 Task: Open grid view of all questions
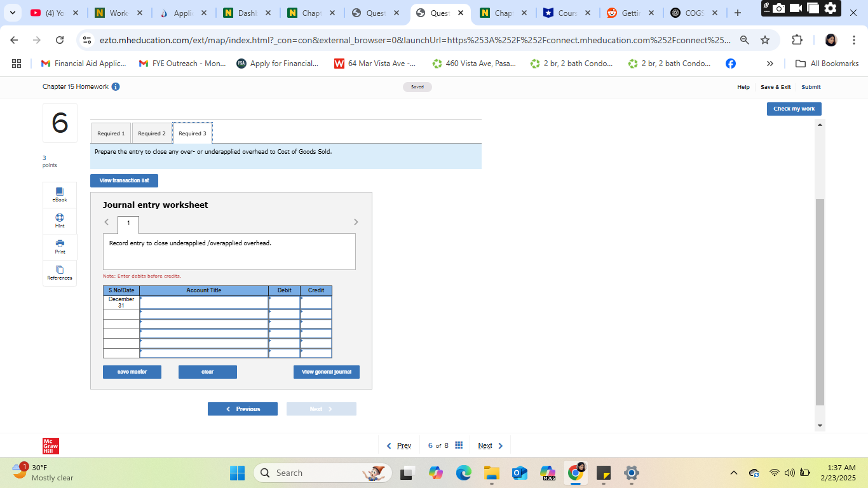coord(459,445)
